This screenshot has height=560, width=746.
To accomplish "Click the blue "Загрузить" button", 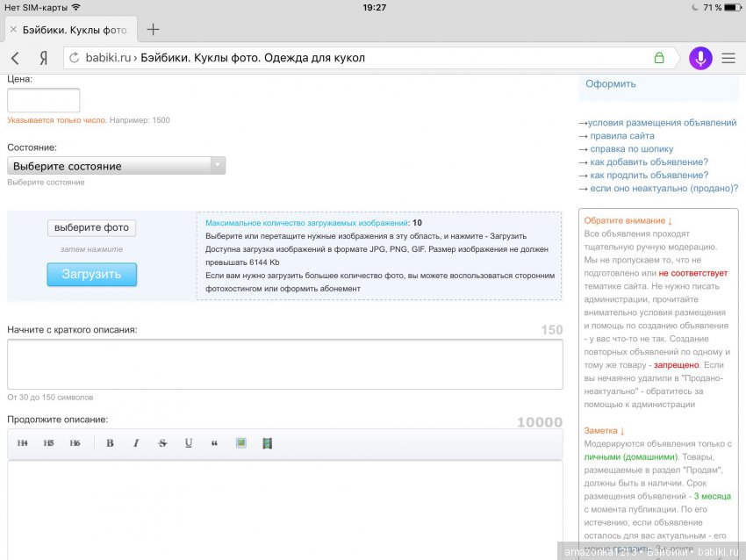I will click(x=91, y=274).
